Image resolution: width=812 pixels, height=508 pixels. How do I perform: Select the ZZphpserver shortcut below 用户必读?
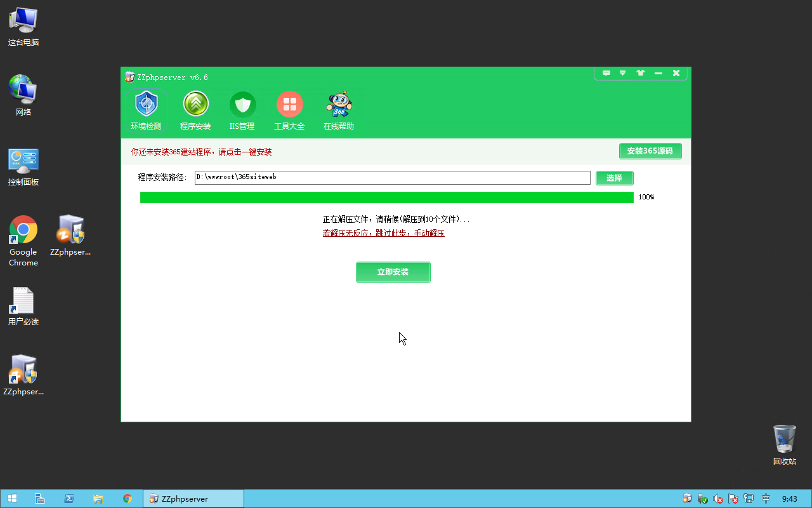23,375
